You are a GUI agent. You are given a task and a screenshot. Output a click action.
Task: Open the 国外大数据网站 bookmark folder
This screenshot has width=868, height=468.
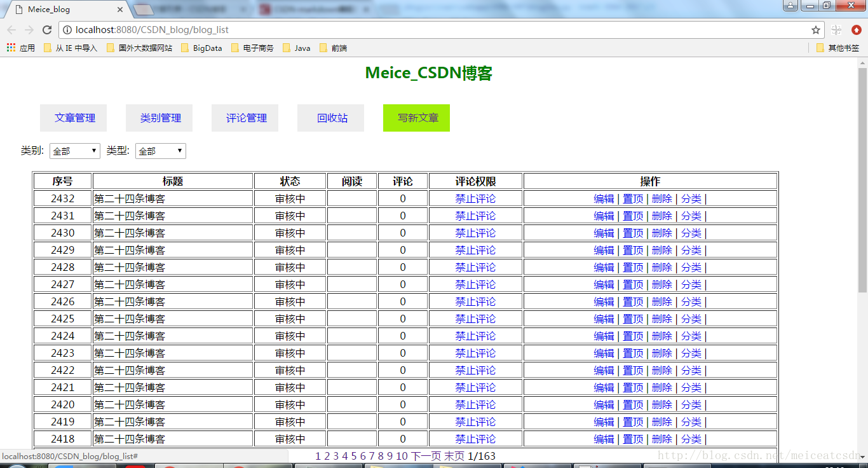click(139, 48)
